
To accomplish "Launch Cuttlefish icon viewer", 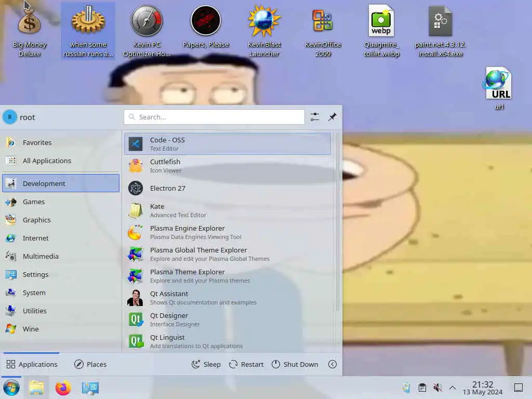I will [x=228, y=166].
